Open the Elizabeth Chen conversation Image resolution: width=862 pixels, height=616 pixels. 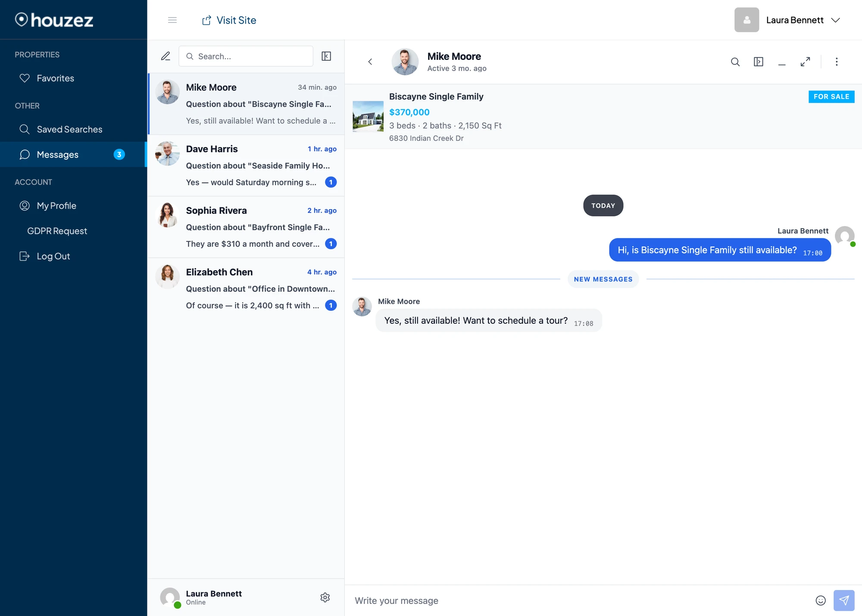(x=246, y=289)
